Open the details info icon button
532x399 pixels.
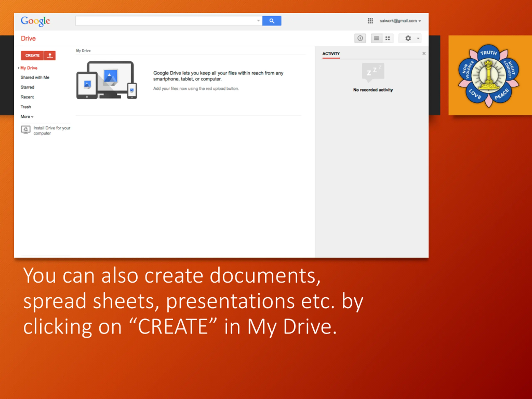point(360,38)
